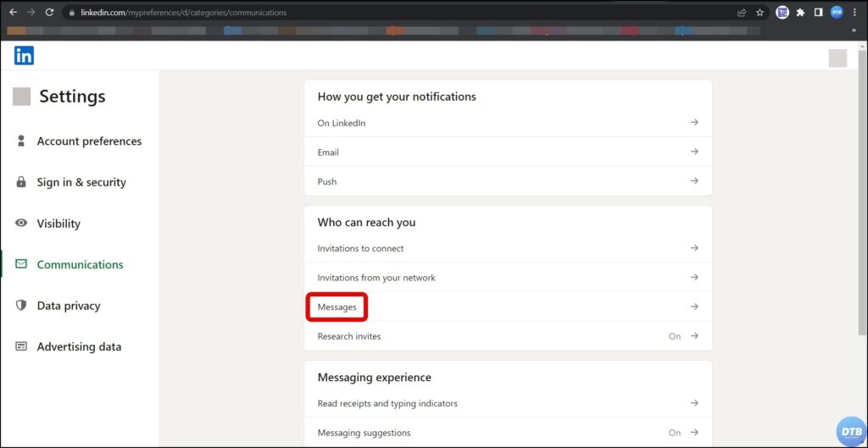Open the Email notifications arrow
868x448 pixels.
click(694, 152)
